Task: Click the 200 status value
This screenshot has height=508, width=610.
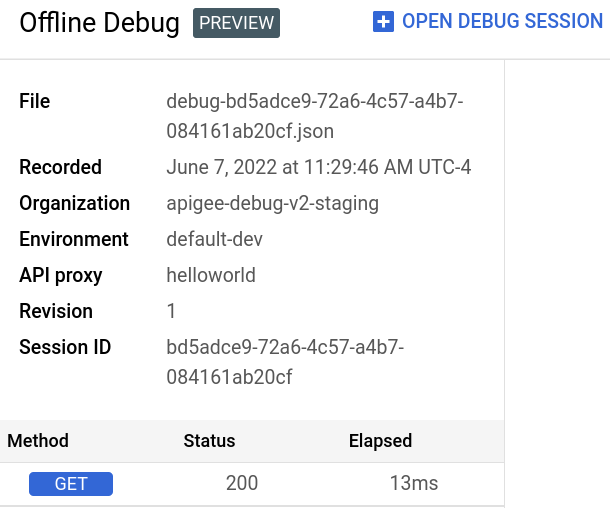Action: pyautogui.click(x=242, y=484)
